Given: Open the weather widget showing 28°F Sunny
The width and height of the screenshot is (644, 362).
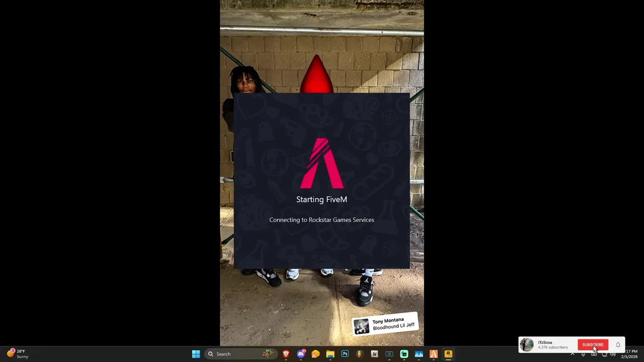Looking at the screenshot, I should (x=18, y=354).
